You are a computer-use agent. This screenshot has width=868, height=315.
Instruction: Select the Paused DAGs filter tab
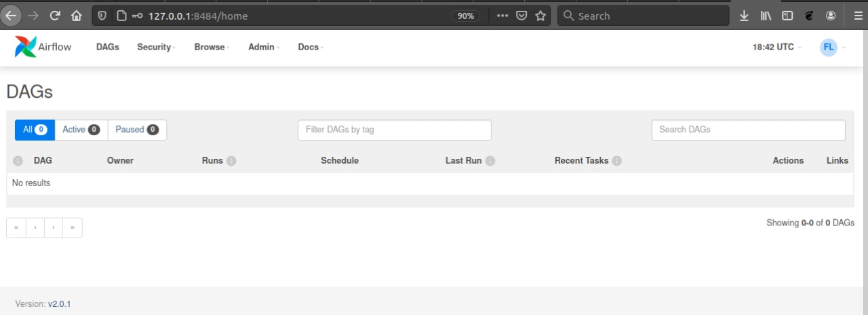pos(137,130)
